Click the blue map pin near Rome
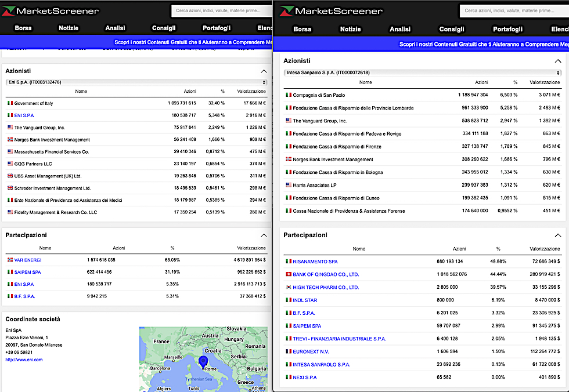This screenshot has height=392, width=569. (203, 362)
